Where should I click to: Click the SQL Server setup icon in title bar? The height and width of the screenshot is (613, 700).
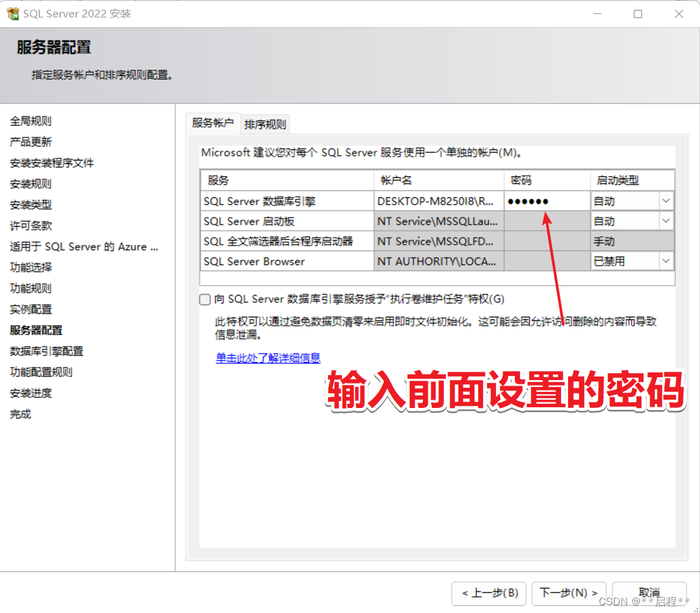pyautogui.click(x=13, y=13)
